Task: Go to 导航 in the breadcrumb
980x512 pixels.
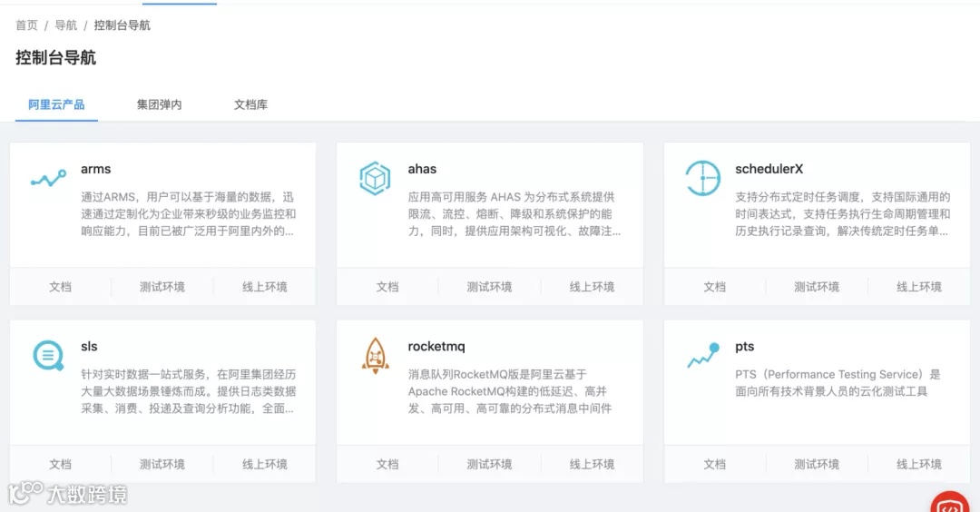Action: pos(65,25)
